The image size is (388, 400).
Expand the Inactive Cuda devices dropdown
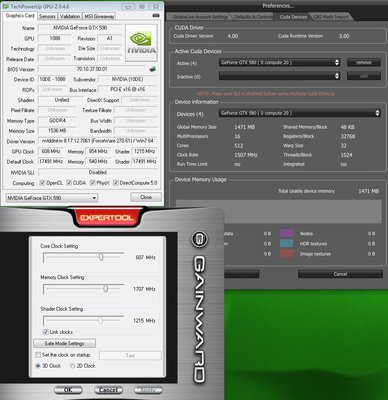[279, 76]
